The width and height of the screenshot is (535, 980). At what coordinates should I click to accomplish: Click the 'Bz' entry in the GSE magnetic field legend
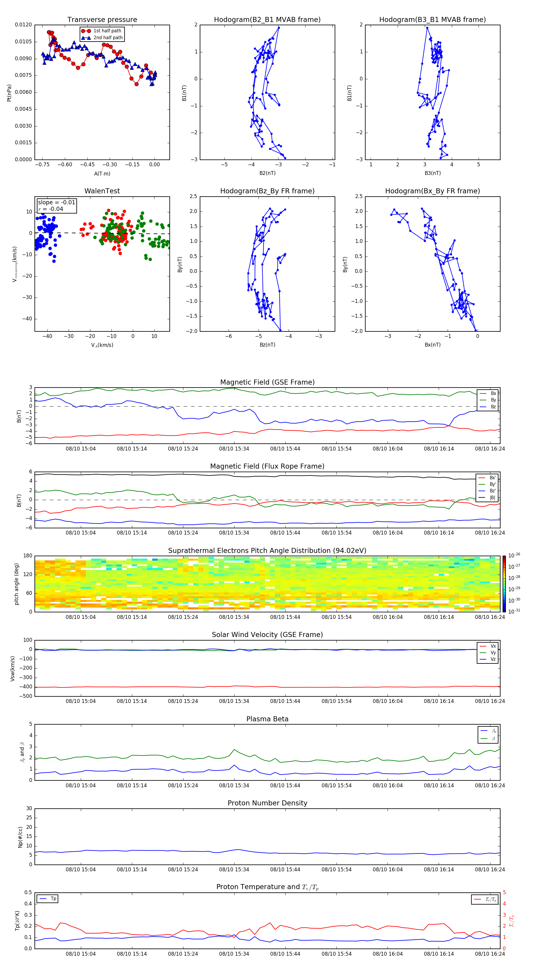[x=488, y=407]
